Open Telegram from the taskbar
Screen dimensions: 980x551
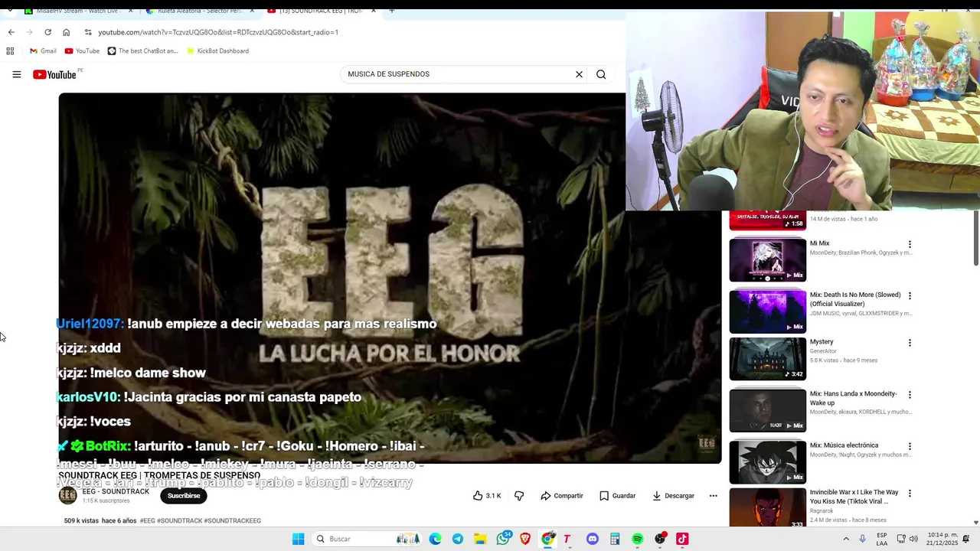(x=458, y=539)
